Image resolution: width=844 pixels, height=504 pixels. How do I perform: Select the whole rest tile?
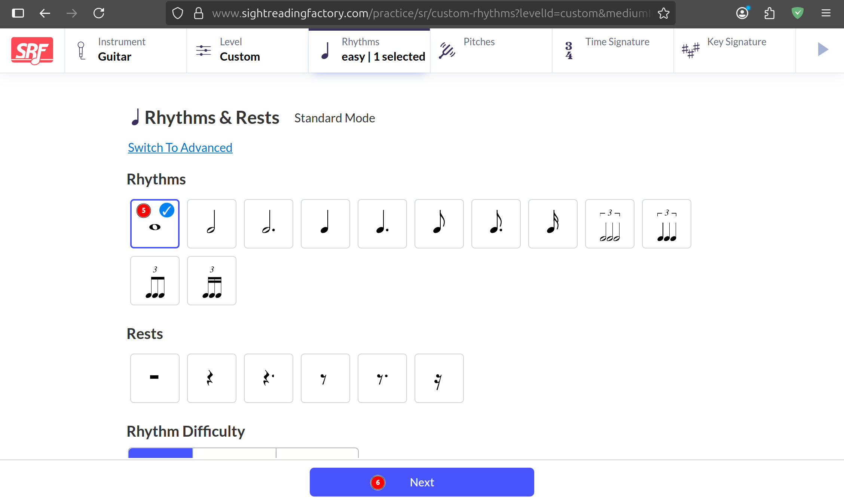[155, 378]
